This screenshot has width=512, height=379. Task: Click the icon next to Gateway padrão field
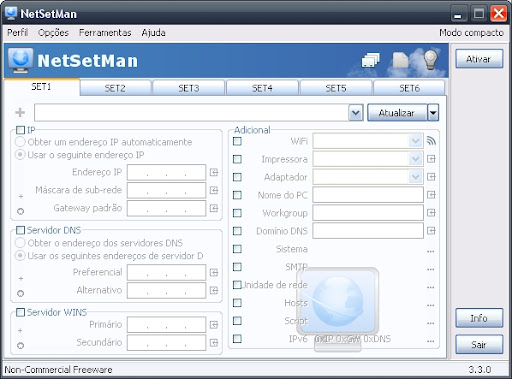(214, 208)
